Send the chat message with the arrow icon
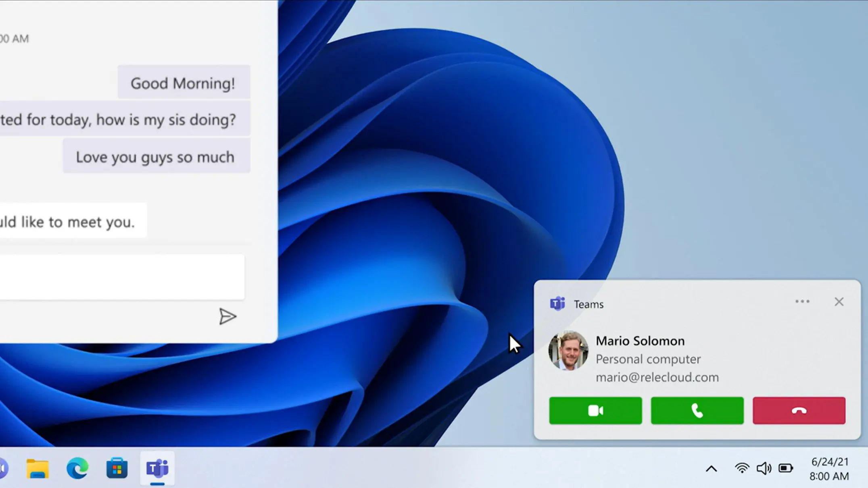This screenshot has height=488, width=868. [x=227, y=316]
